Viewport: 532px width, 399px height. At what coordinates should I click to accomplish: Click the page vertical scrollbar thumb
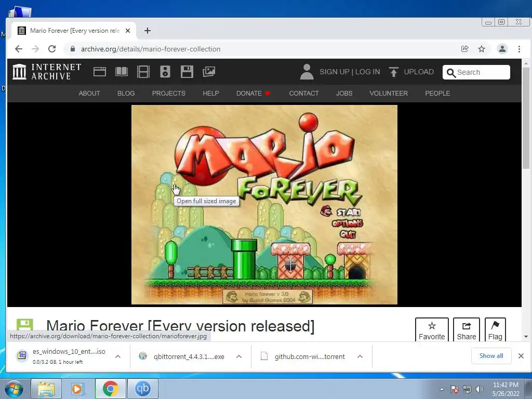click(x=526, y=118)
